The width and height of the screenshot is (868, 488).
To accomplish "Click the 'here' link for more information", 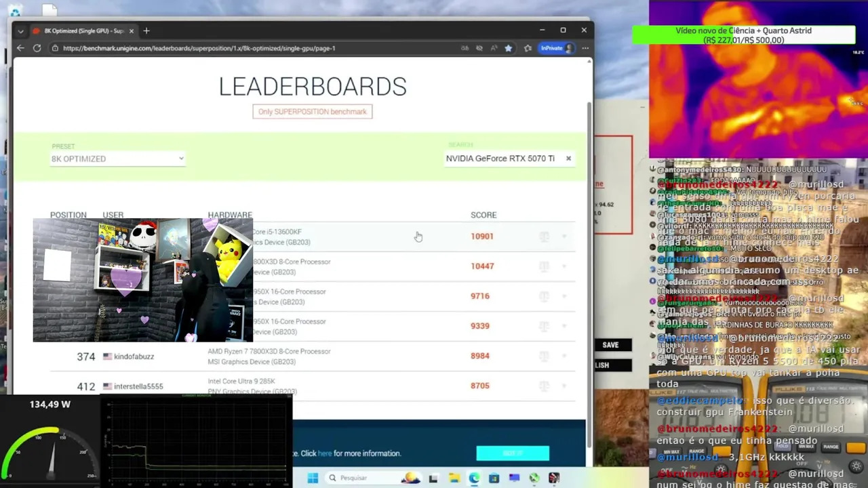I will [325, 453].
